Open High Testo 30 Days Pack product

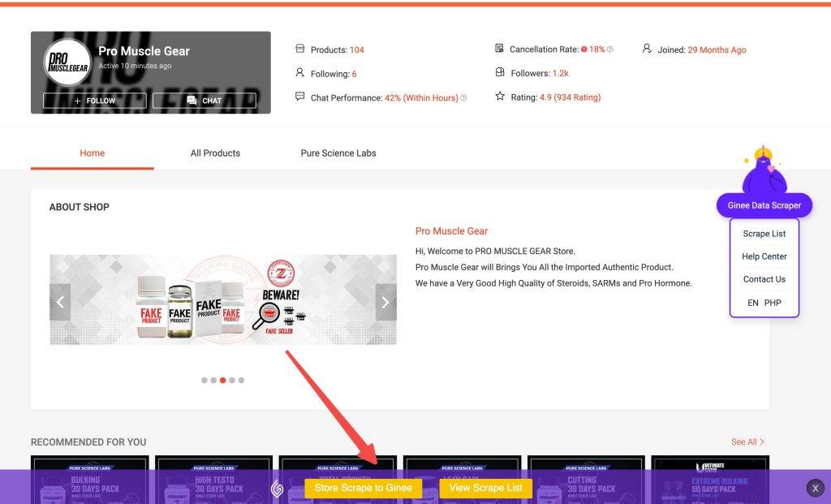pos(214,480)
